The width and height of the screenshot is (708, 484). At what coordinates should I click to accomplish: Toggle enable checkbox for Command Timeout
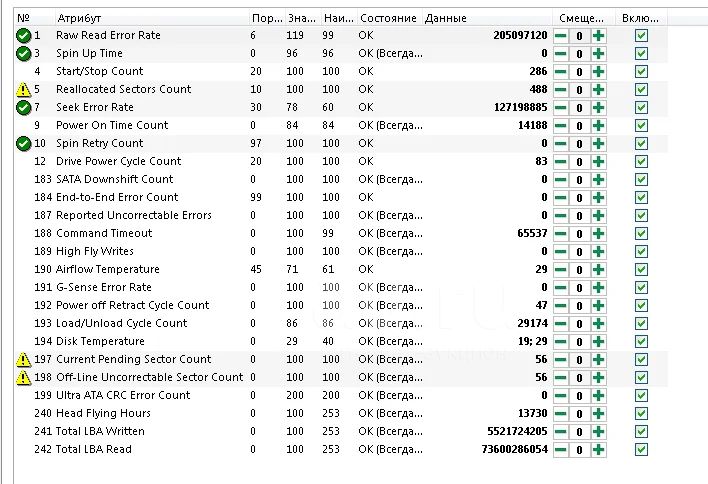[x=641, y=234]
